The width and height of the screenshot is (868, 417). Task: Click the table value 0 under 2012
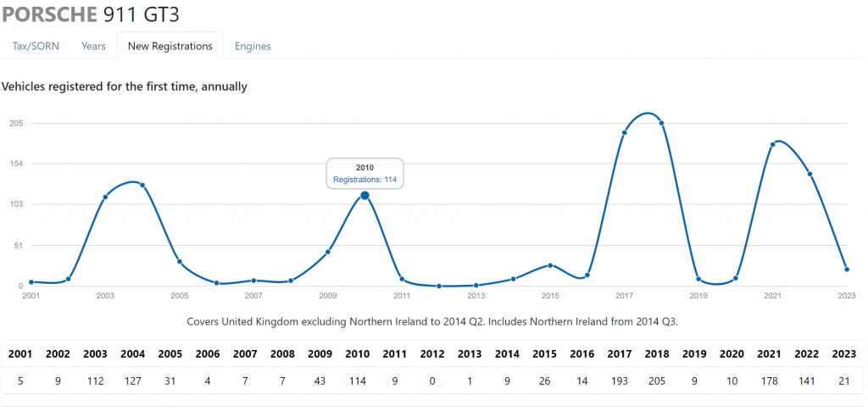431,381
